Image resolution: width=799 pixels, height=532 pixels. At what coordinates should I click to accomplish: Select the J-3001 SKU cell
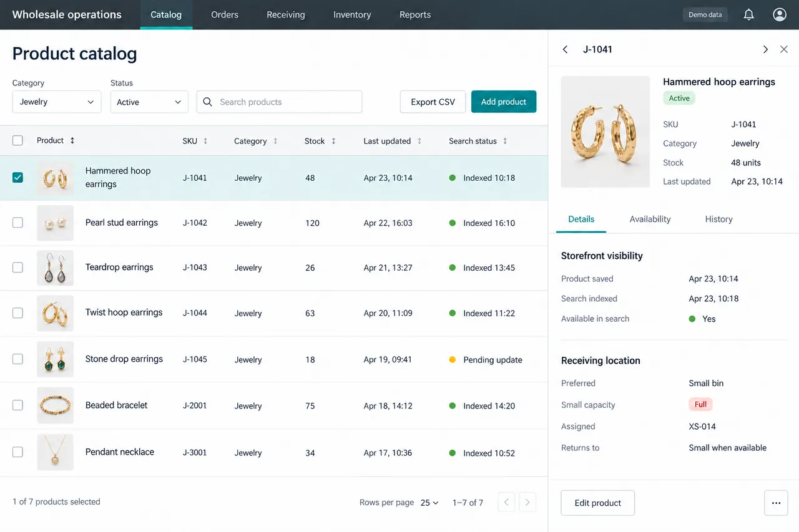coord(195,453)
